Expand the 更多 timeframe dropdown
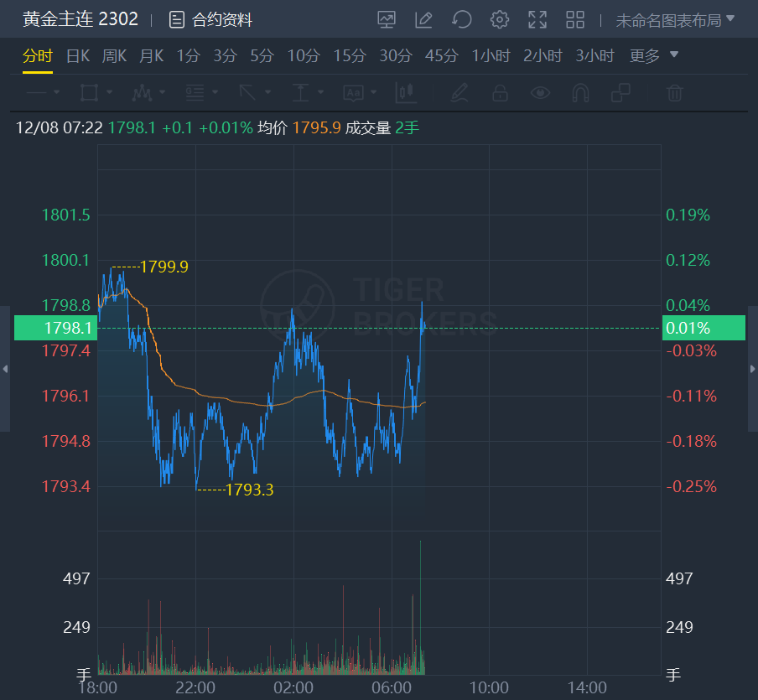The image size is (758, 700). point(654,56)
